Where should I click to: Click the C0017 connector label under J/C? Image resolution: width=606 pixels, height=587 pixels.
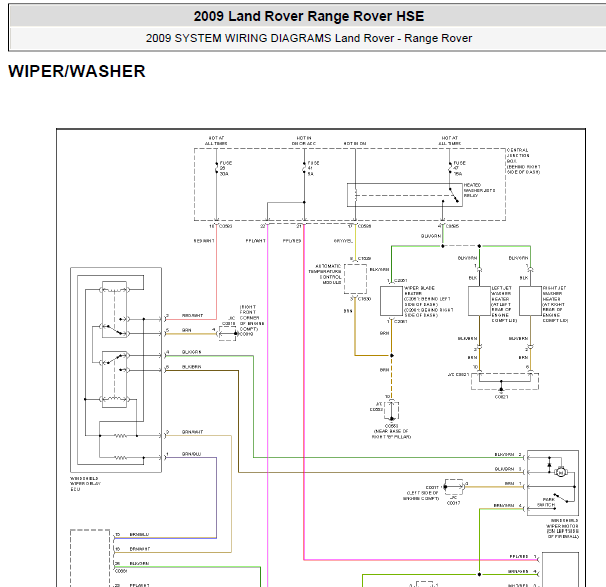453,503
